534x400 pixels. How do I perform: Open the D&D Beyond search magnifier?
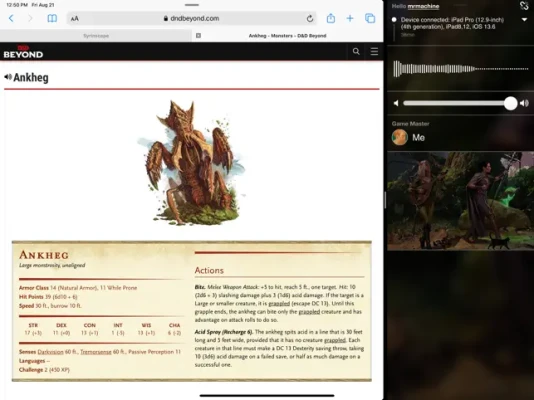coord(356,51)
